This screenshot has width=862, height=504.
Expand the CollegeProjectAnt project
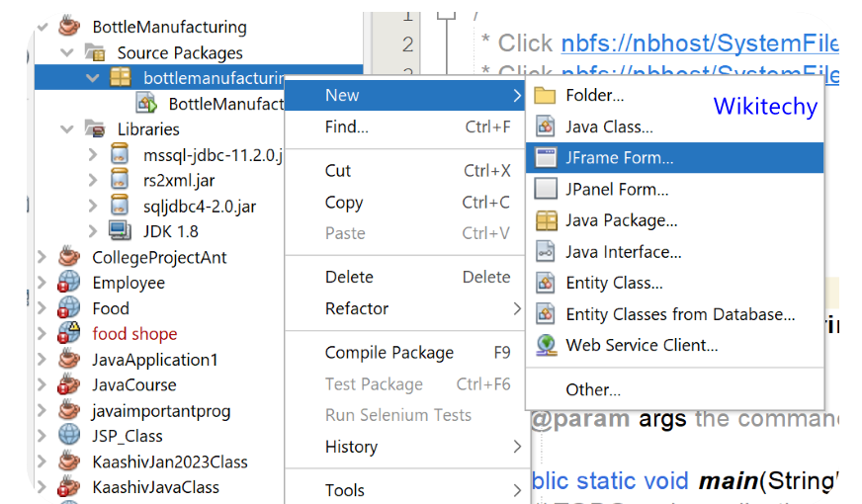click(42, 257)
